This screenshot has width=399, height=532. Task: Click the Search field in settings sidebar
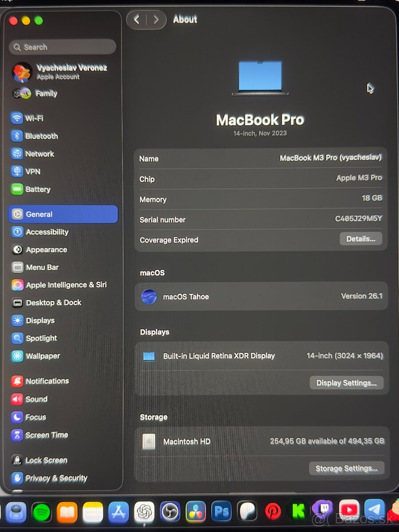(x=62, y=47)
